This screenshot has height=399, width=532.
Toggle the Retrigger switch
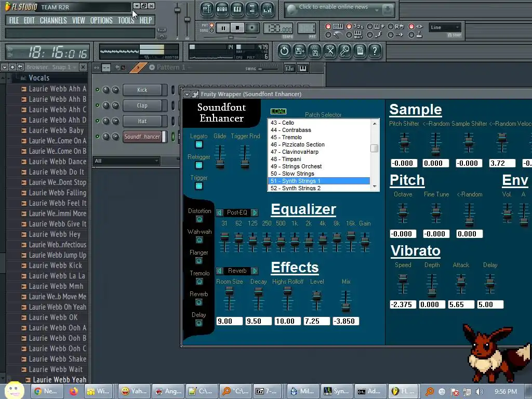tap(199, 165)
